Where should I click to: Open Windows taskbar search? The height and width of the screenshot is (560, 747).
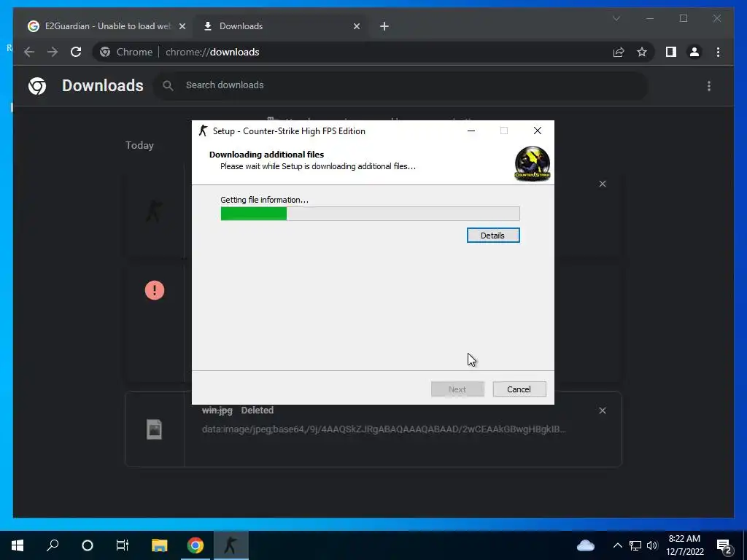pyautogui.click(x=53, y=545)
